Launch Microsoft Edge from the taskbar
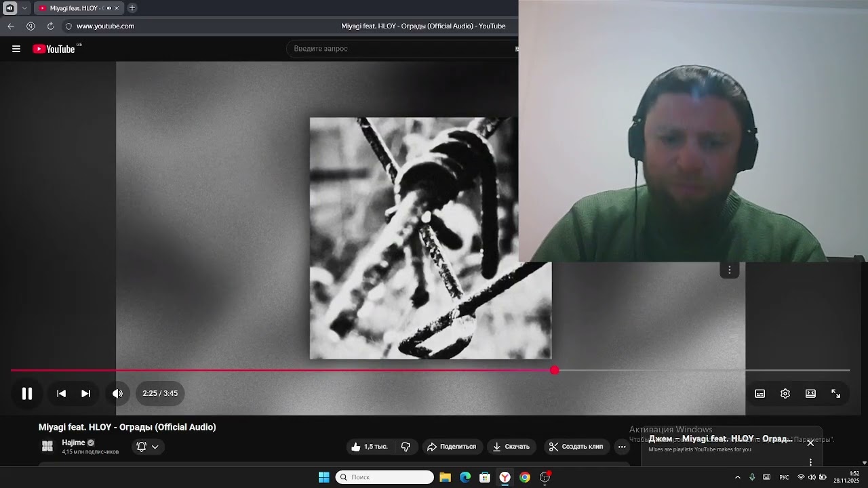 465,477
